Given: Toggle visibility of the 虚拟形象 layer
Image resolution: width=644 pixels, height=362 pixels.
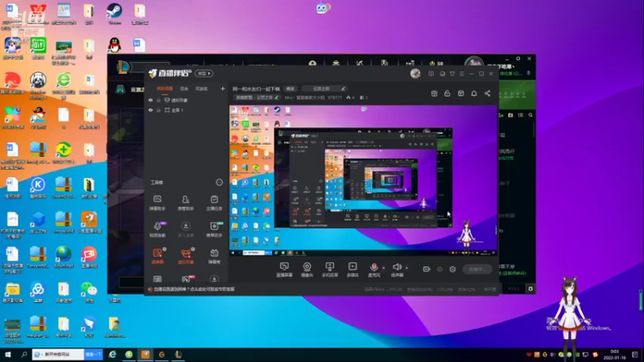Looking at the screenshot, I should 151,100.
